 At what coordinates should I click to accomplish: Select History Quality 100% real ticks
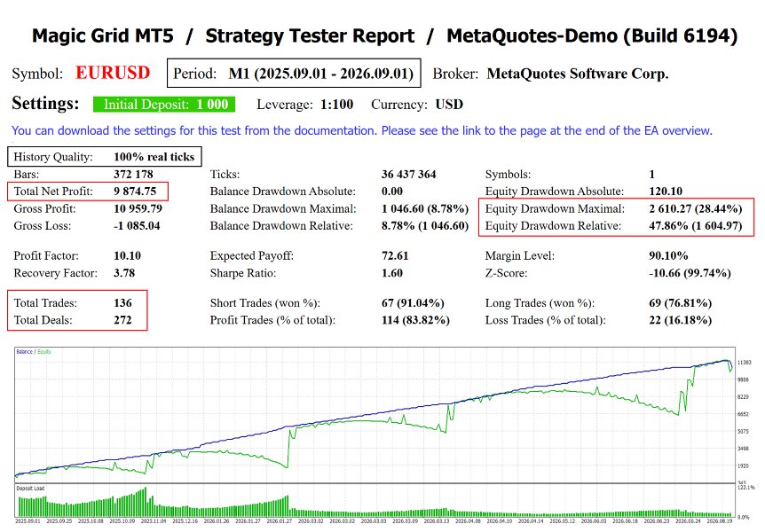point(105,157)
